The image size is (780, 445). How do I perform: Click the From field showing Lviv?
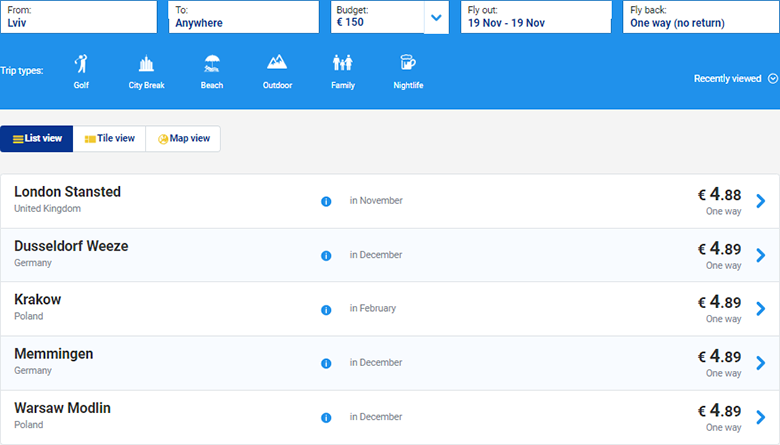coord(79,17)
